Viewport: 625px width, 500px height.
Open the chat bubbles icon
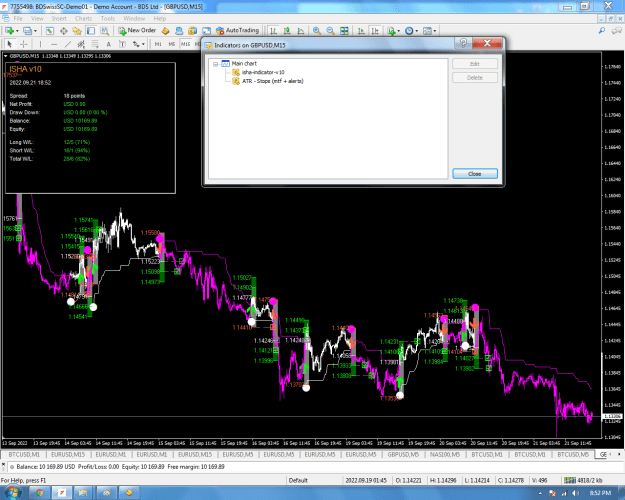tap(617, 31)
